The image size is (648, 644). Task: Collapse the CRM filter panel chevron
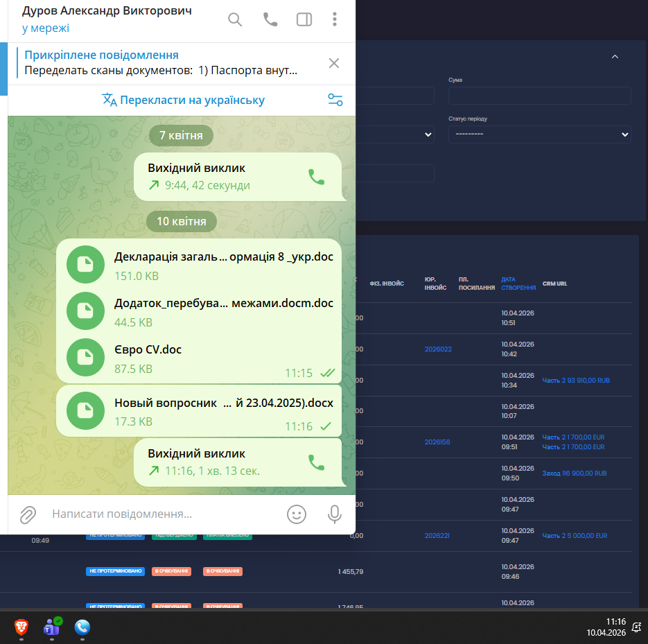pos(615,57)
